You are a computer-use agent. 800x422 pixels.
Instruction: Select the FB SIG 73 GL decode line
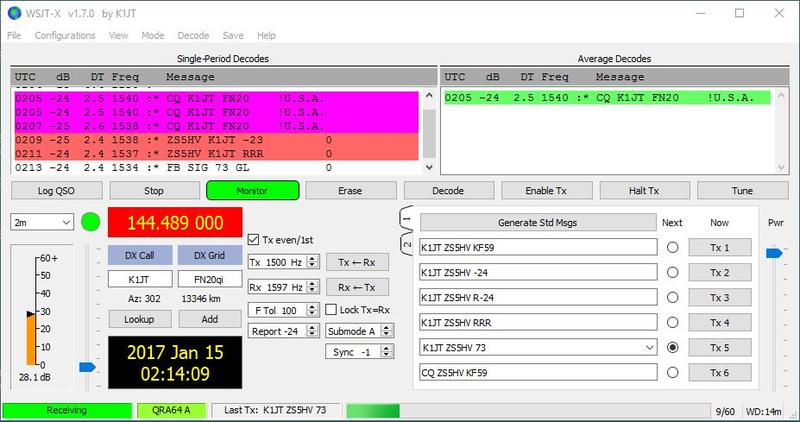click(217, 167)
